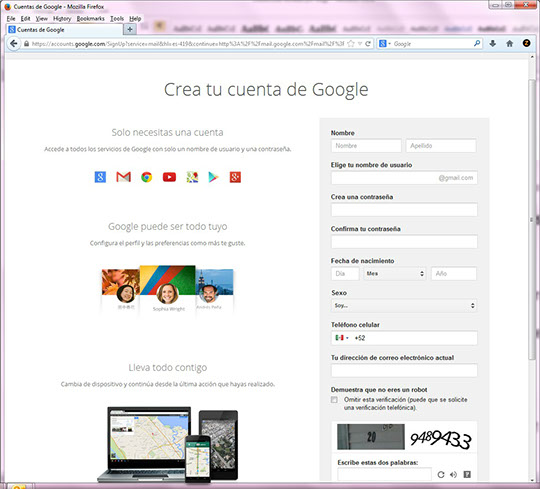Click the browser back arrow button
Screen dimensions: 540x489
(13, 44)
